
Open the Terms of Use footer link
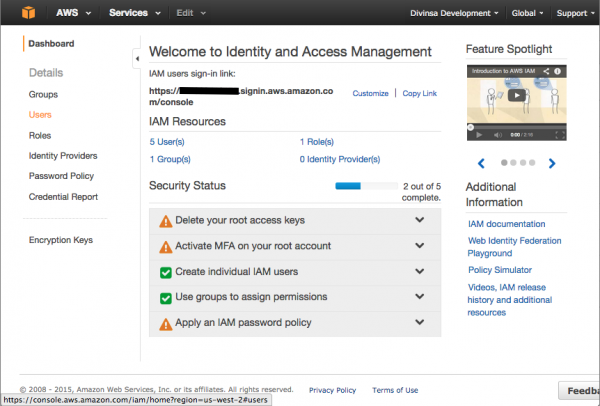click(x=395, y=390)
